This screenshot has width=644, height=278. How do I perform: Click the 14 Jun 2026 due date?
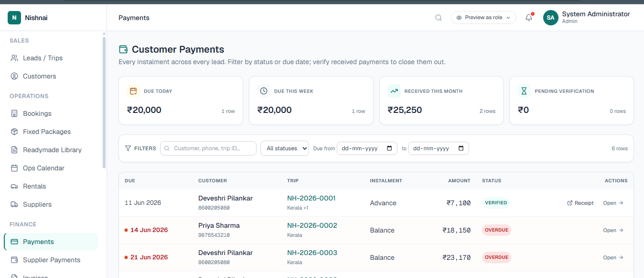click(x=149, y=230)
